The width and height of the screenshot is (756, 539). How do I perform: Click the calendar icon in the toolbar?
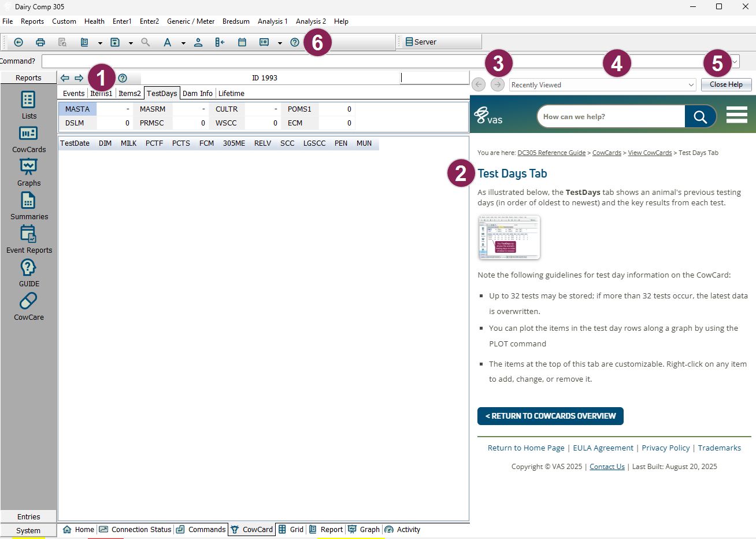[x=242, y=42]
